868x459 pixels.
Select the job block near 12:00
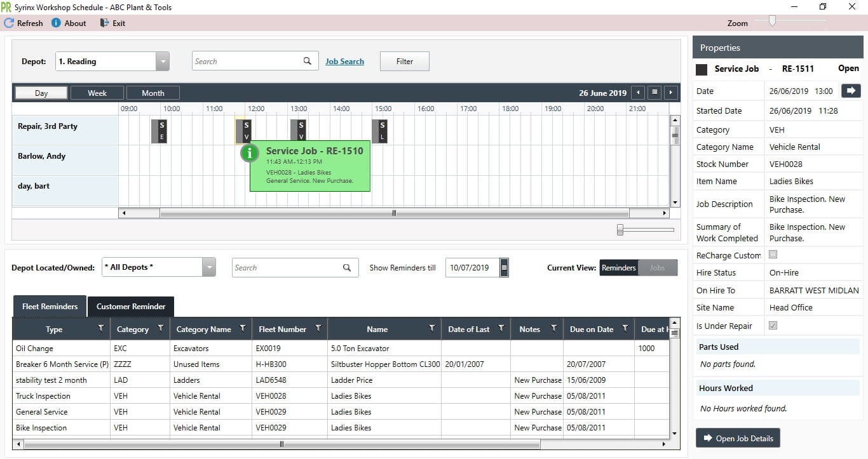[x=243, y=131]
